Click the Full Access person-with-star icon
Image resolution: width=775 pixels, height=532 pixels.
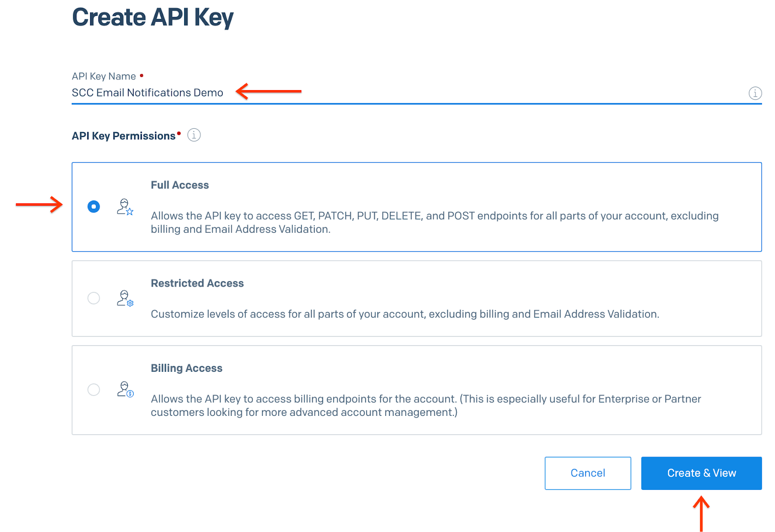[124, 207]
